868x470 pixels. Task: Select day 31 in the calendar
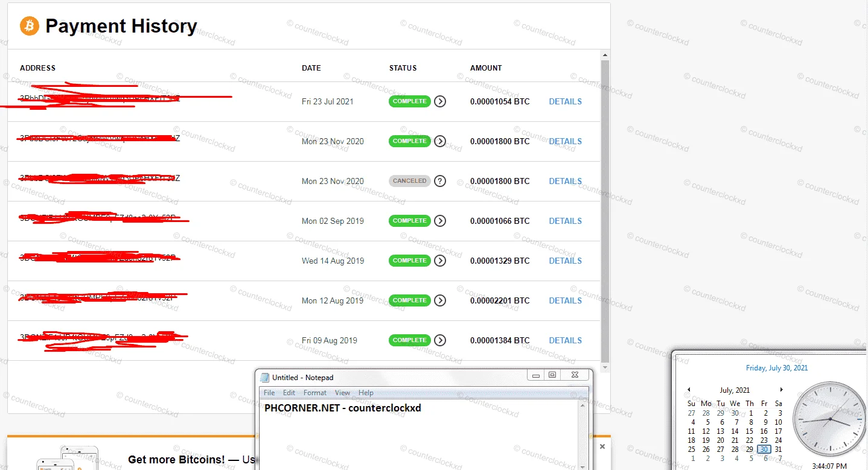point(779,449)
